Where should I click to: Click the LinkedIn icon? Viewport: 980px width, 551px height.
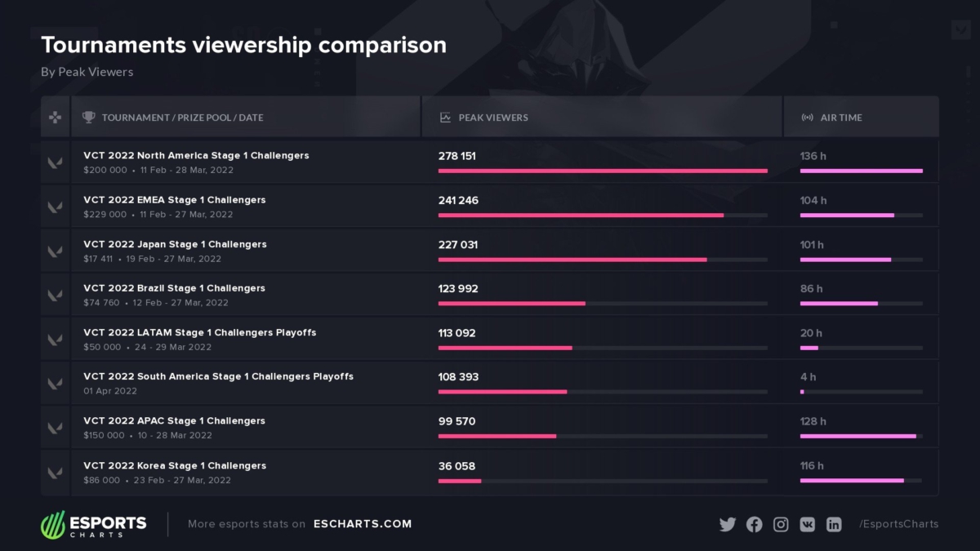point(834,524)
